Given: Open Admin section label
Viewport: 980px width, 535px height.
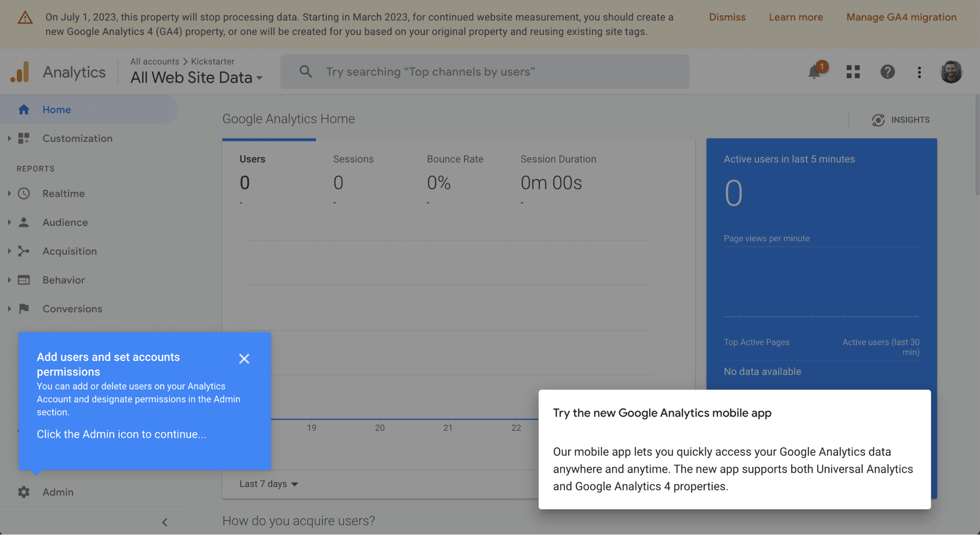Looking at the screenshot, I should pos(58,492).
